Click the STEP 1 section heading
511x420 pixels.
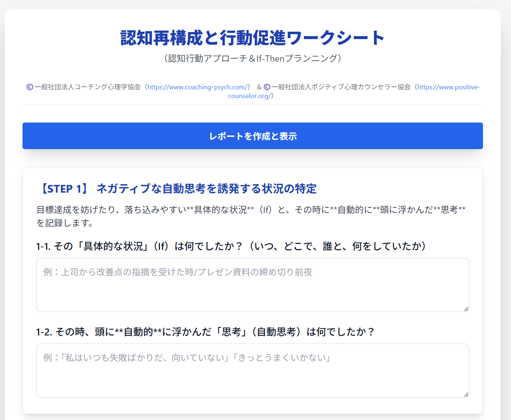point(176,189)
